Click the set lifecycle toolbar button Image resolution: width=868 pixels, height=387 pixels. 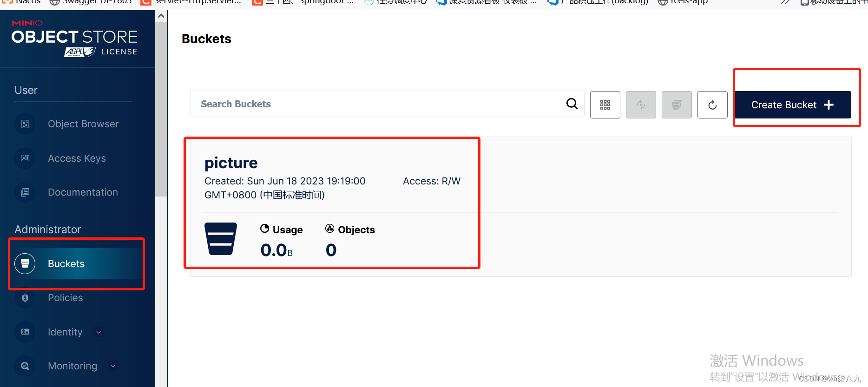coord(677,105)
